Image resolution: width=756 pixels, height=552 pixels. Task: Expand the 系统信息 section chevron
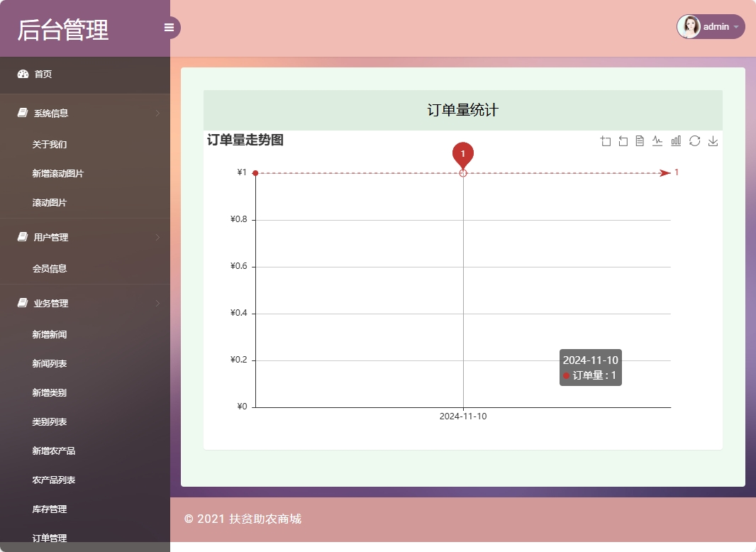(x=157, y=113)
